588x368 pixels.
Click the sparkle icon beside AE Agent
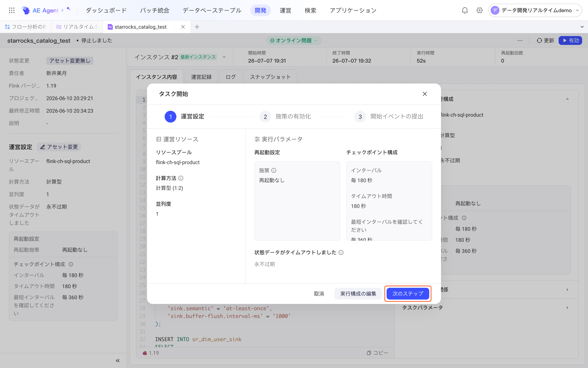tap(68, 9)
